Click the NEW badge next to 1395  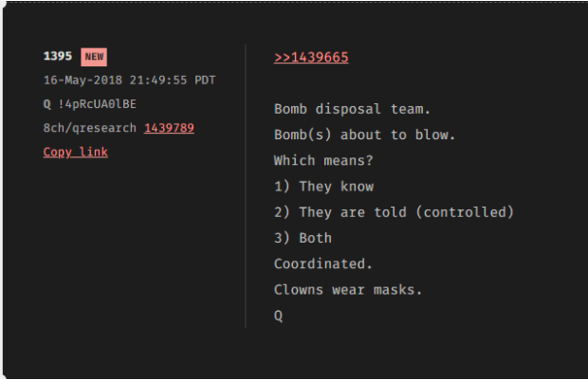coord(94,57)
